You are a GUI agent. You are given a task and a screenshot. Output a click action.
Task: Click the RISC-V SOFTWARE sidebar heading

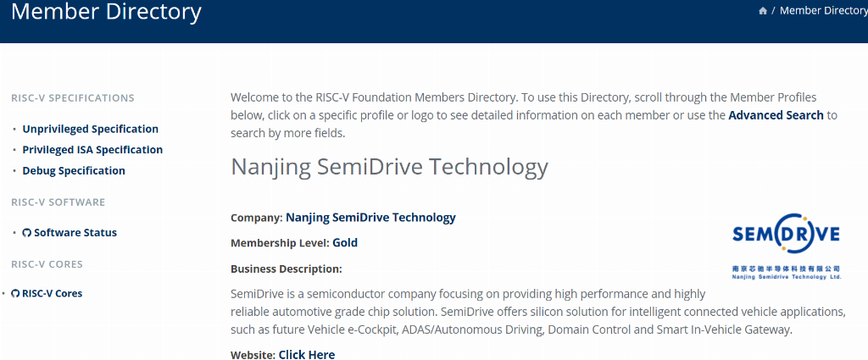[58, 202]
